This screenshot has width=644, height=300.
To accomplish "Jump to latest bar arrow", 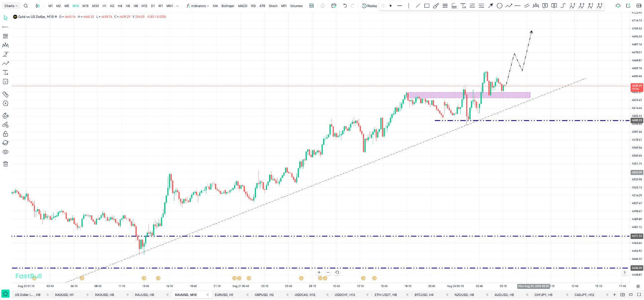I will click(x=625, y=273).
